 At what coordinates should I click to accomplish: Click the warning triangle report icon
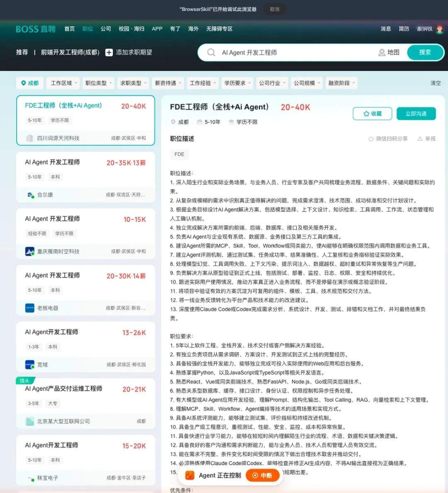pyautogui.click(x=420, y=138)
